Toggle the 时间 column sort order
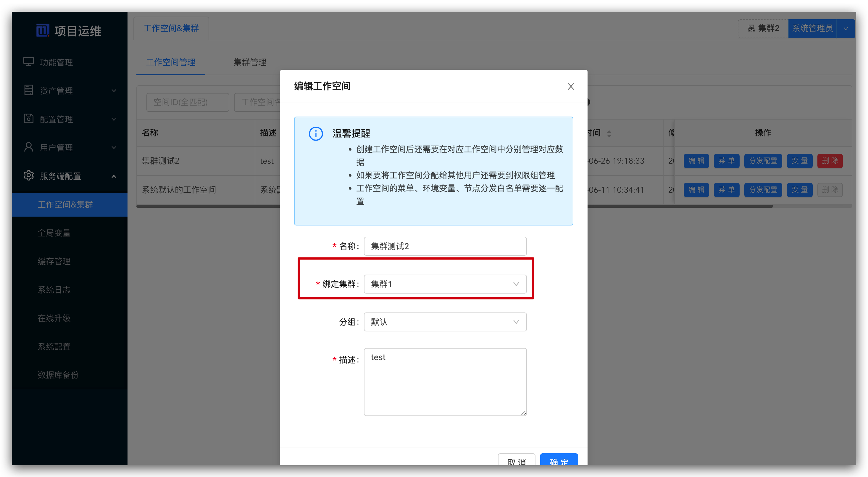The width and height of the screenshot is (868, 477). [x=609, y=133]
